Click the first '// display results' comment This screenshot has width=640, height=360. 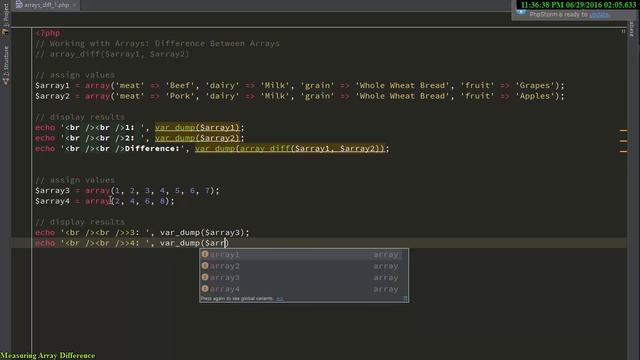click(x=80, y=117)
